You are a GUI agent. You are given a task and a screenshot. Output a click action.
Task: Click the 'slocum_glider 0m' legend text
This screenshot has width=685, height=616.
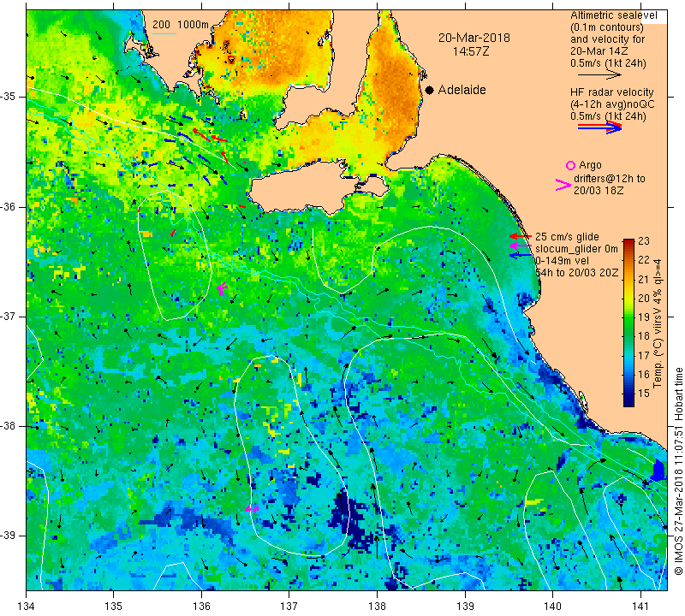(x=576, y=249)
